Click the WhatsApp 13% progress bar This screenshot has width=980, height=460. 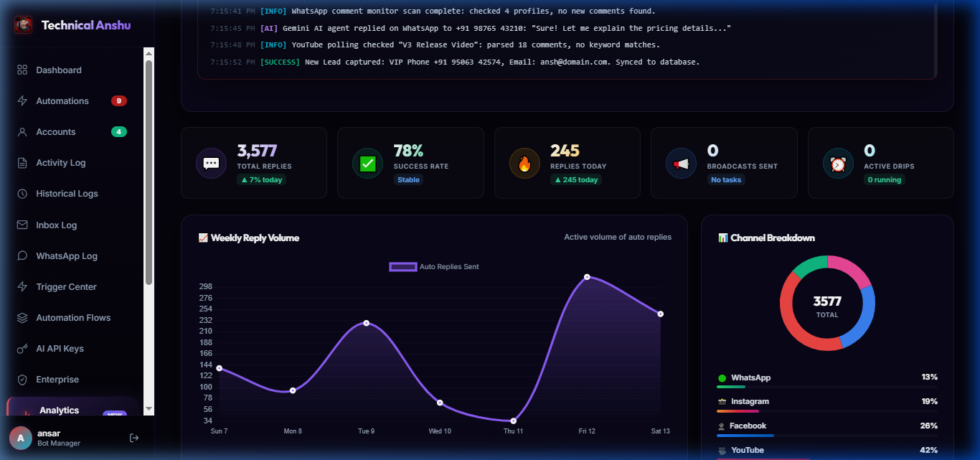click(827, 387)
